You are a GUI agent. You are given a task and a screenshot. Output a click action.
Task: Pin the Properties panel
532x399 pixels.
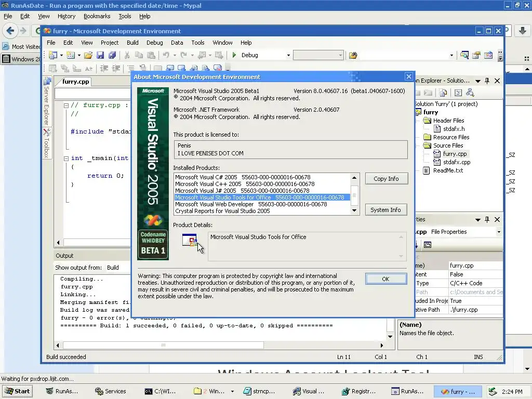487,220
